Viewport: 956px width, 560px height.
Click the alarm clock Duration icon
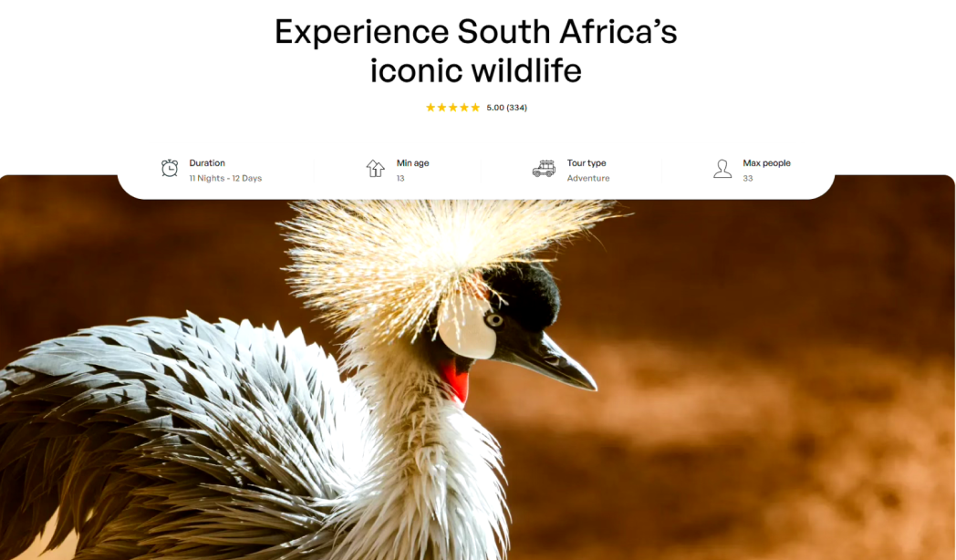click(x=170, y=168)
